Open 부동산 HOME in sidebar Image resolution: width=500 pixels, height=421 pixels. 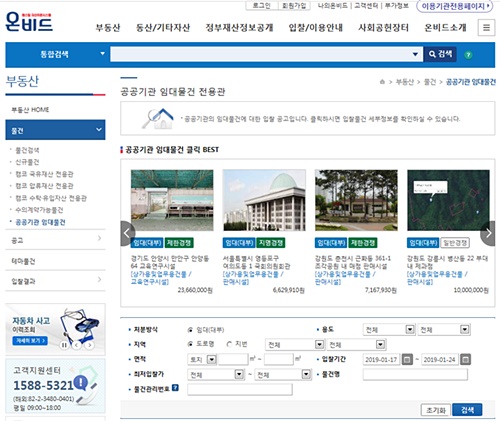(x=30, y=110)
